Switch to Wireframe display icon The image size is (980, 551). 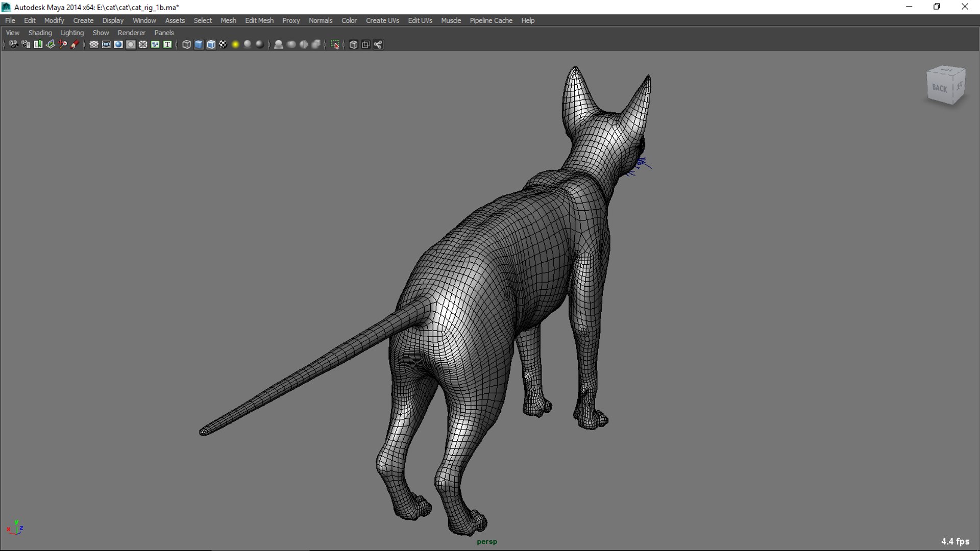(x=186, y=44)
